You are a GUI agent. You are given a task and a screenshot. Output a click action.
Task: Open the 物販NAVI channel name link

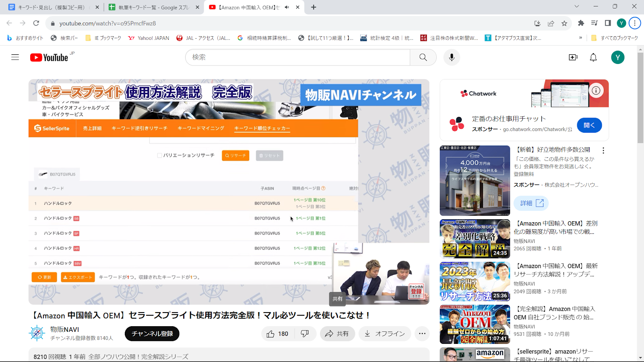pos(64,329)
